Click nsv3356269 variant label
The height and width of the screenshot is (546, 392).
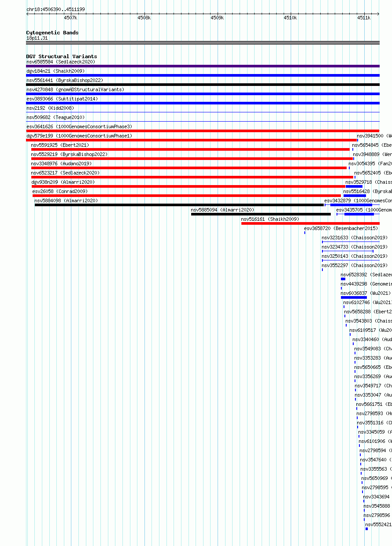click(x=373, y=376)
